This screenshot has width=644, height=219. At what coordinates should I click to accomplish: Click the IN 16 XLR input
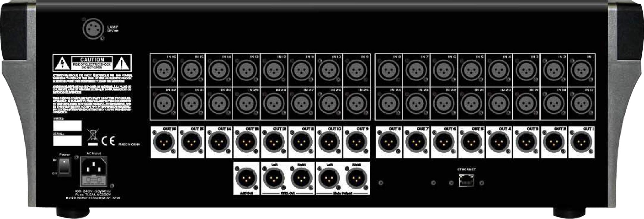(164, 70)
